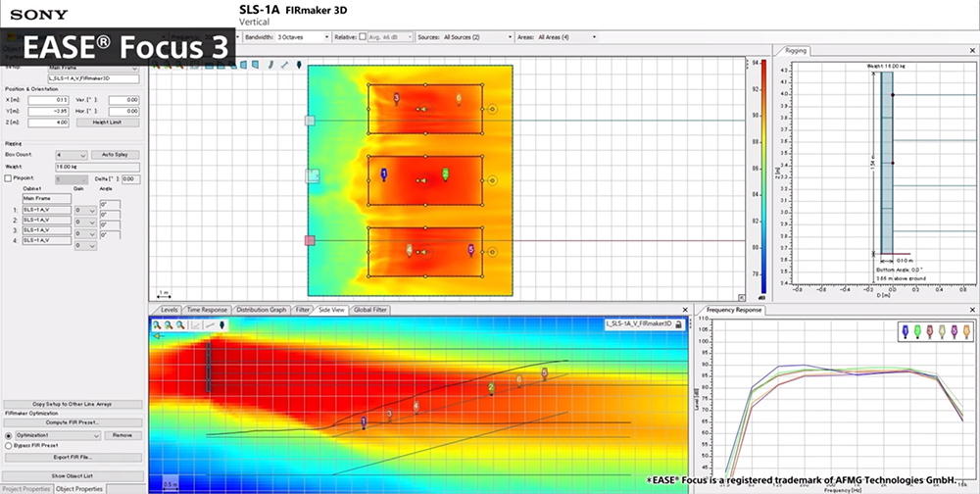
Task: Click the lock icon beside L_SLS-1A_V_FIRmaker3D label
Action: [x=682, y=322]
